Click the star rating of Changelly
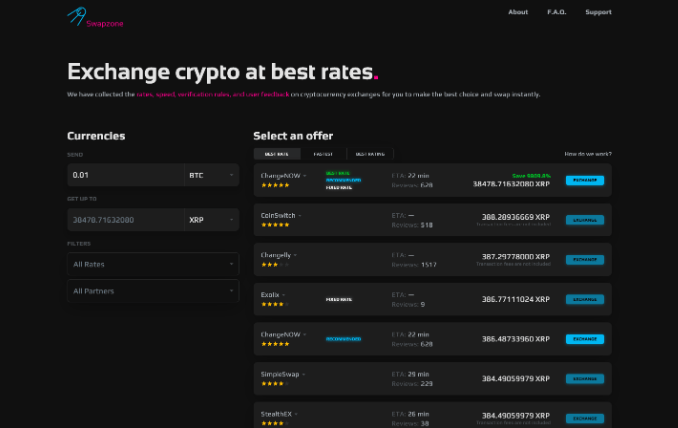 tap(275, 265)
